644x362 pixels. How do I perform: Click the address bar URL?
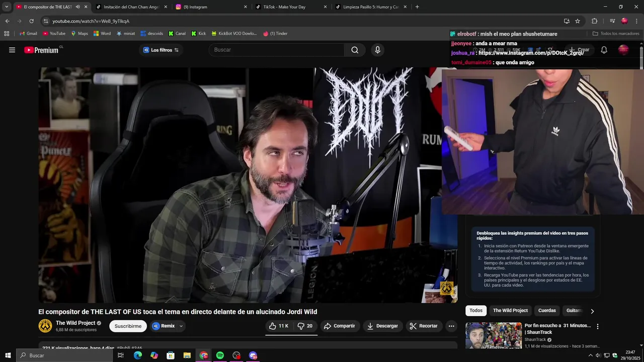(91, 21)
